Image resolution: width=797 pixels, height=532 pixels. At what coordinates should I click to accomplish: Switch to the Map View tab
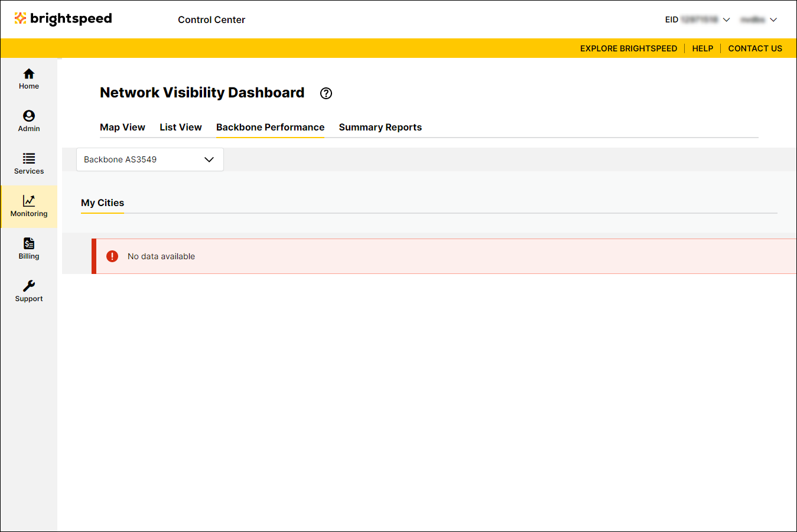pyautogui.click(x=122, y=128)
